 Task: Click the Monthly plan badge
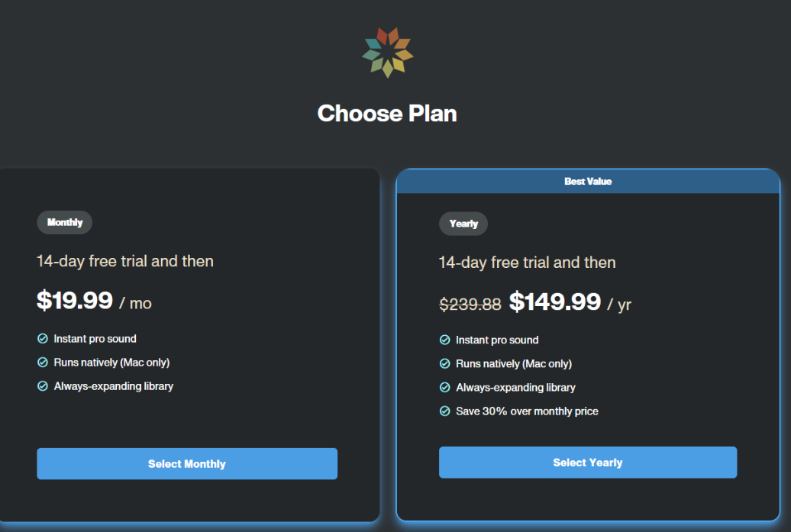(65, 223)
